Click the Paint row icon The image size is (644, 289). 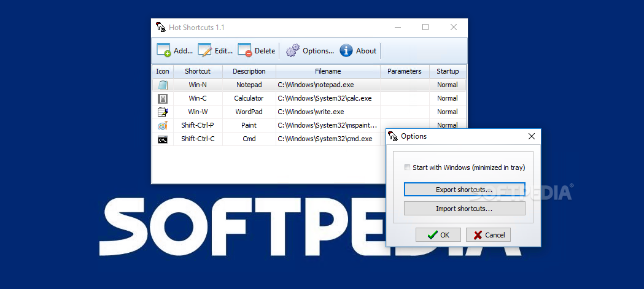pos(163,126)
